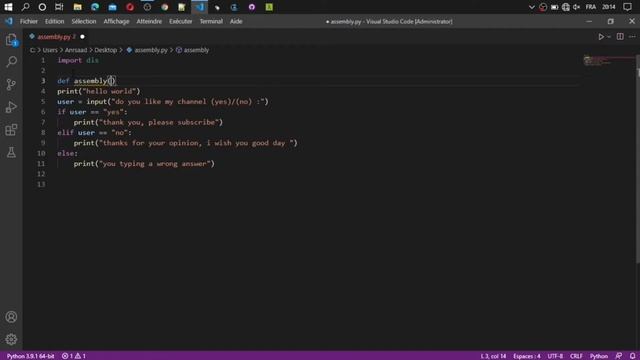Open the Windows Action Center
Screen dimensions: 640x360
coord(627,7)
